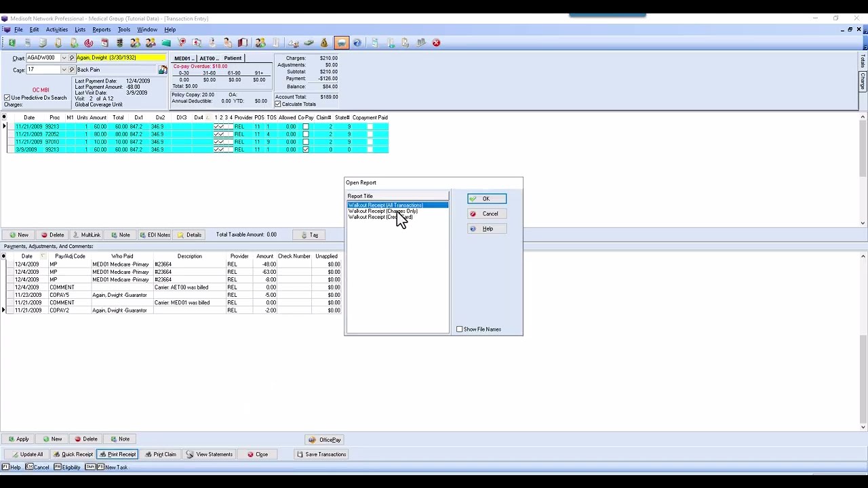The width and height of the screenshot is (868, 488).
Task: Select the Patient aging tab
Action: [x=233, y=58]
